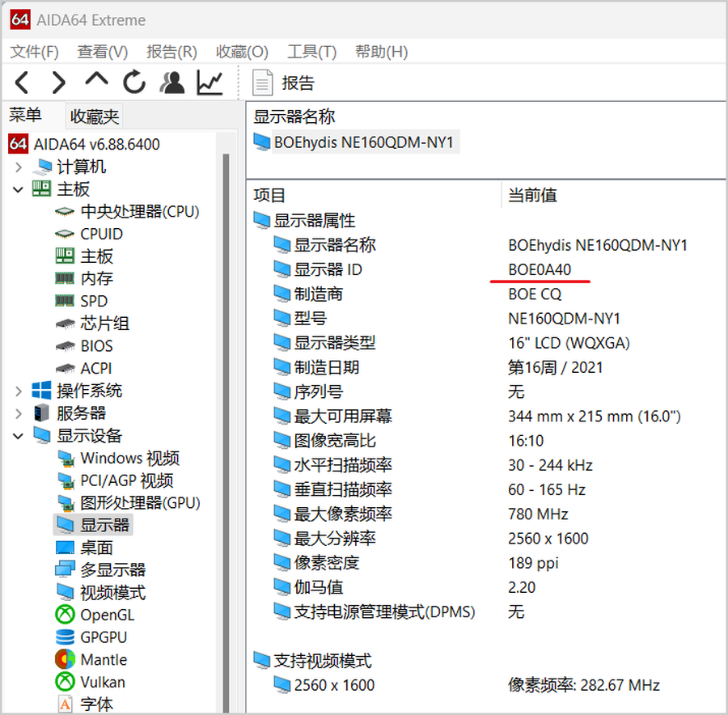Image resolution: width=728 pixels, height=715 pixels.
Task: Open the OpenGL tree item
Action: click(95, 615)
